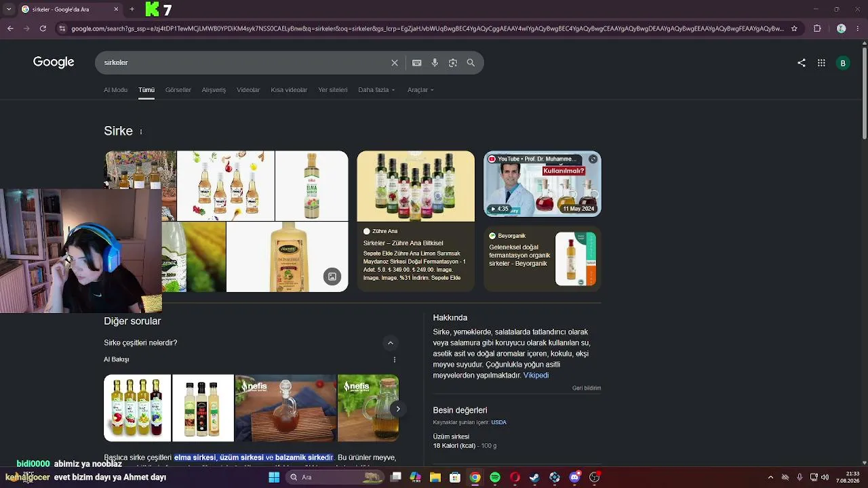
Task: Go to the Google homepage logo
Action: pyautogui.click(x=54, y=62)
